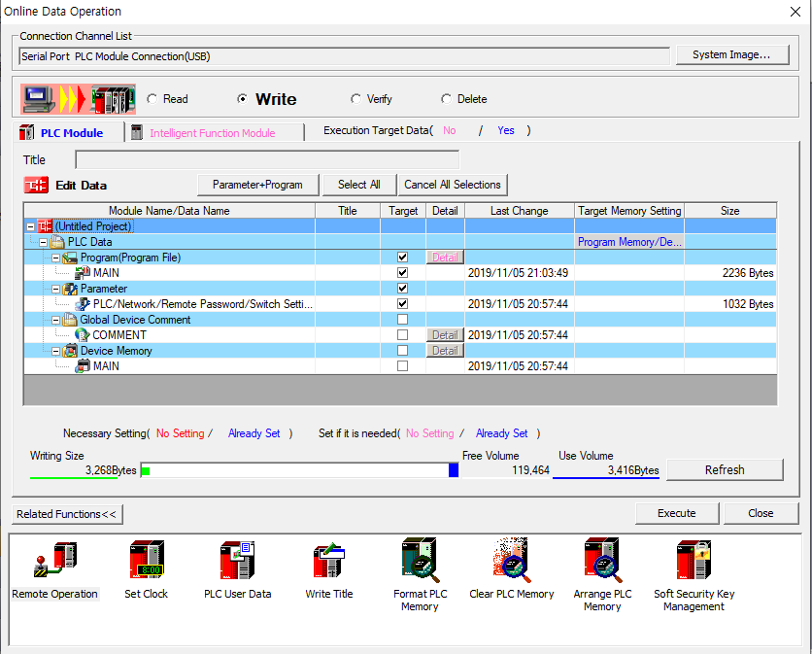
Task: Select the Write radio button
Action: tap(242, 99)
